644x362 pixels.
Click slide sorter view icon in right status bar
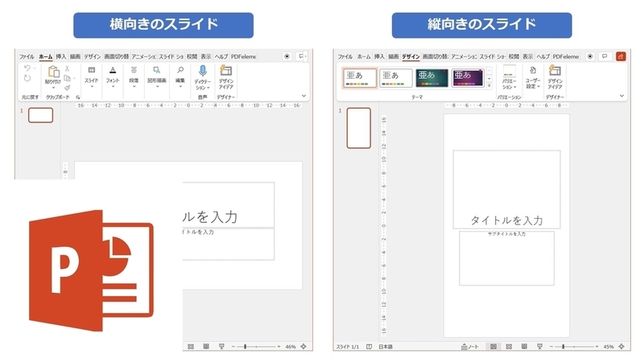click(509, 347)
